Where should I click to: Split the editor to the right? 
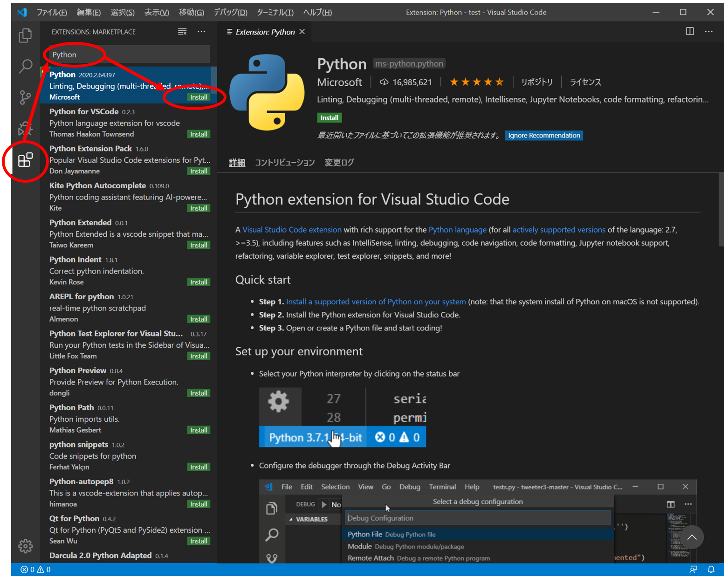(x=690, y=31)
